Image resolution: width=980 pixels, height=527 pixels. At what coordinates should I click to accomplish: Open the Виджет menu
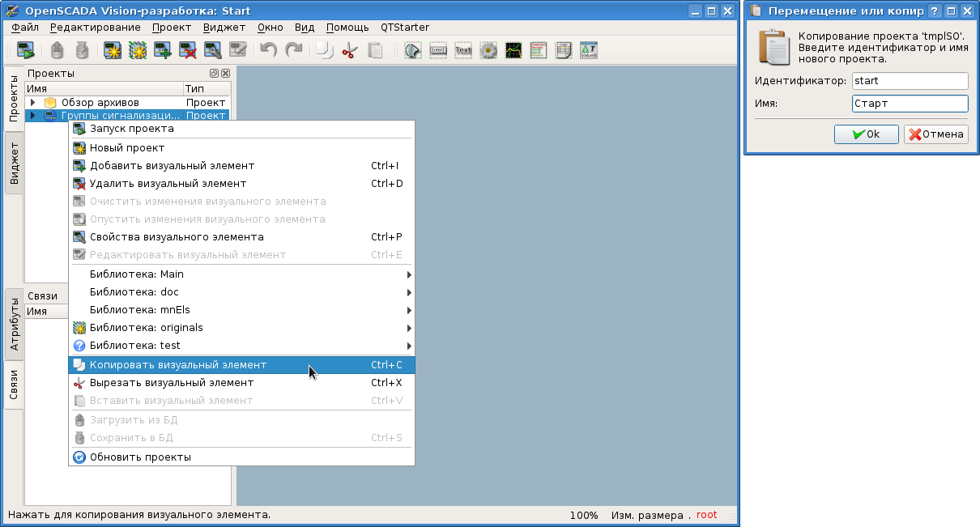tap(224, 27)
